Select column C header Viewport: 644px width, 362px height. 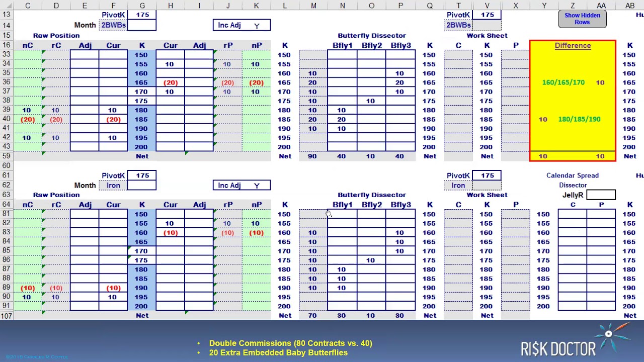click(28, 6)
